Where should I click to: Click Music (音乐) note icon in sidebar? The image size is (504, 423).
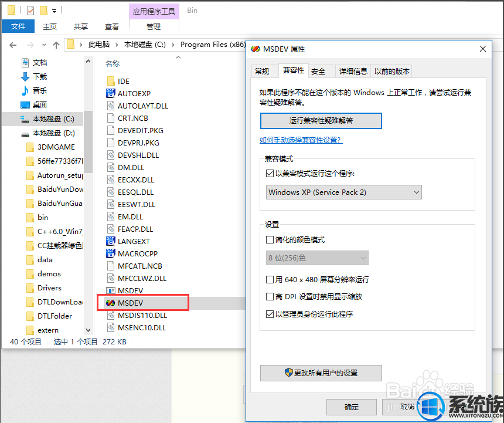pos(25,91)
